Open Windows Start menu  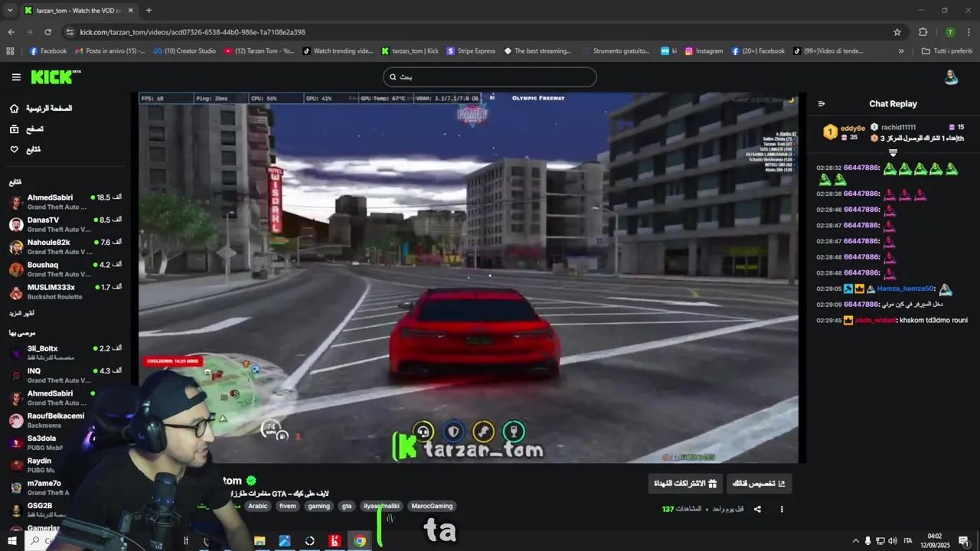[x=12, y=541]
